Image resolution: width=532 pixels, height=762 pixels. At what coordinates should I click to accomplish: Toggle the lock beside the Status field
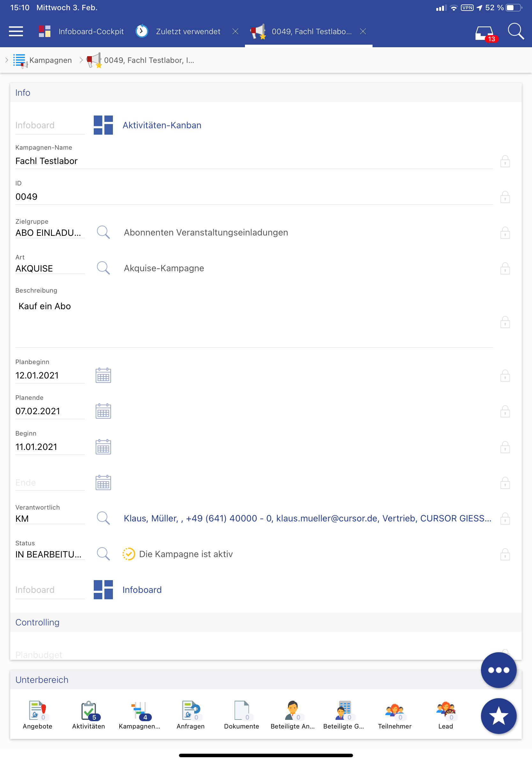(505, 554)
